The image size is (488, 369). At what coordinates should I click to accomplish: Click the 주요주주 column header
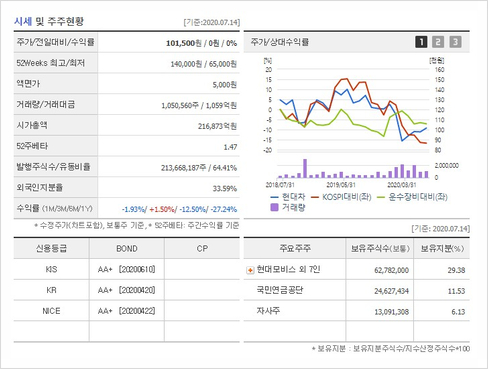click(x=295, y=249)
